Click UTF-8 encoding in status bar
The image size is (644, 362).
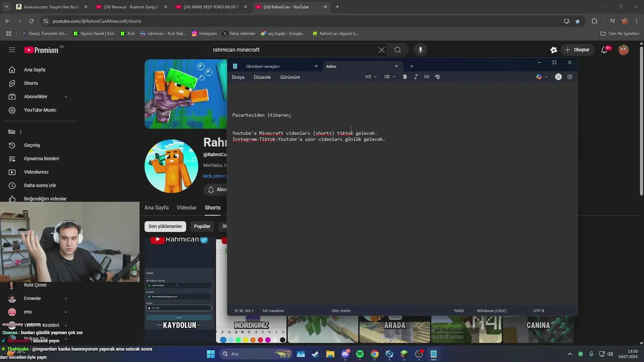(539, 311)
